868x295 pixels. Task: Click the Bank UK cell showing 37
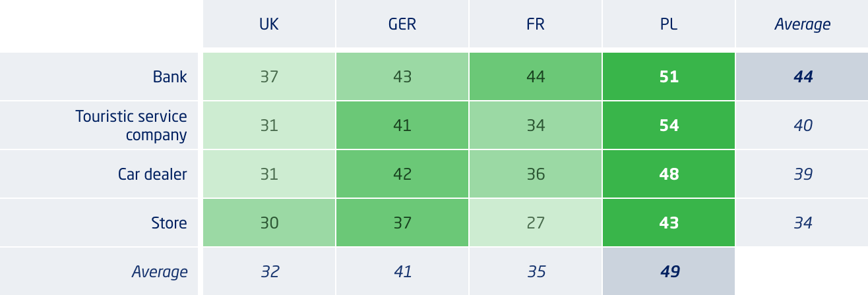269,76
